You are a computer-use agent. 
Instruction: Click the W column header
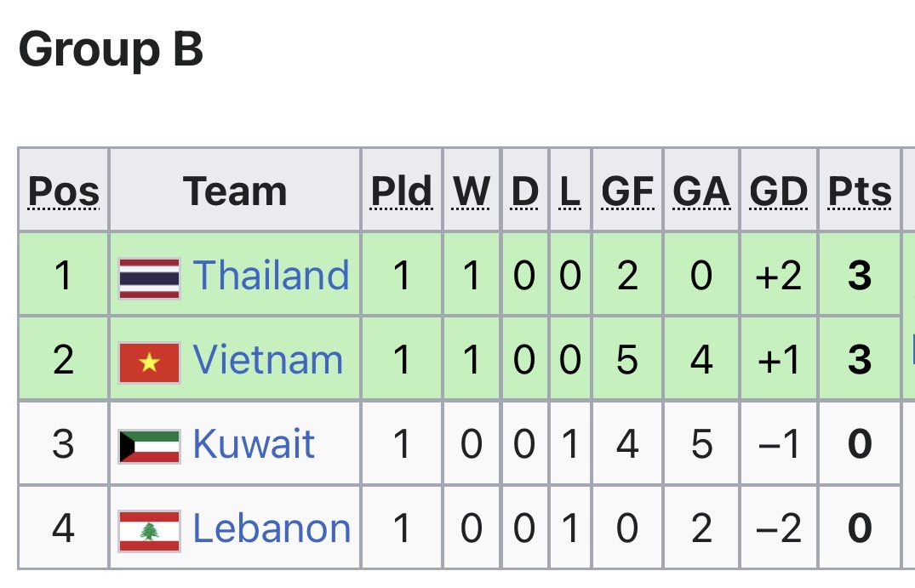[x=472, y=192]
